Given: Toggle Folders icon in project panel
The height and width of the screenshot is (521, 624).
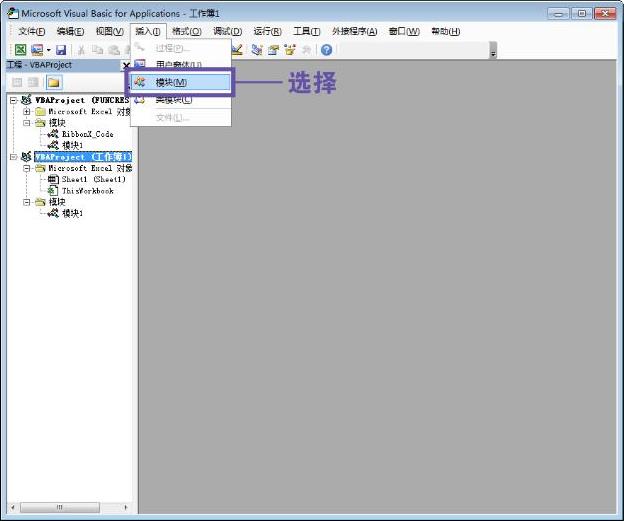Looking at the screenshot, I should click(54, 82).
